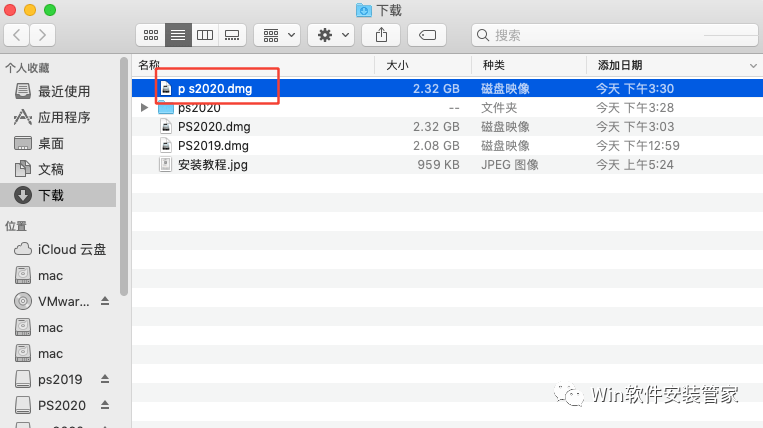Click the 今天 上午5:24 date cell
The height and width of the screenshot is (428, 763).
[635, 165]
